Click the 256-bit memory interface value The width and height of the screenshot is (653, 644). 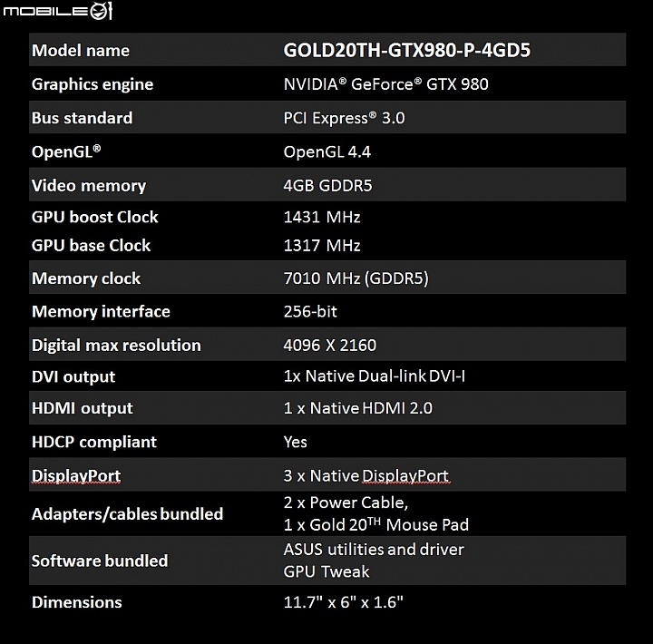[x=310, y=312]
